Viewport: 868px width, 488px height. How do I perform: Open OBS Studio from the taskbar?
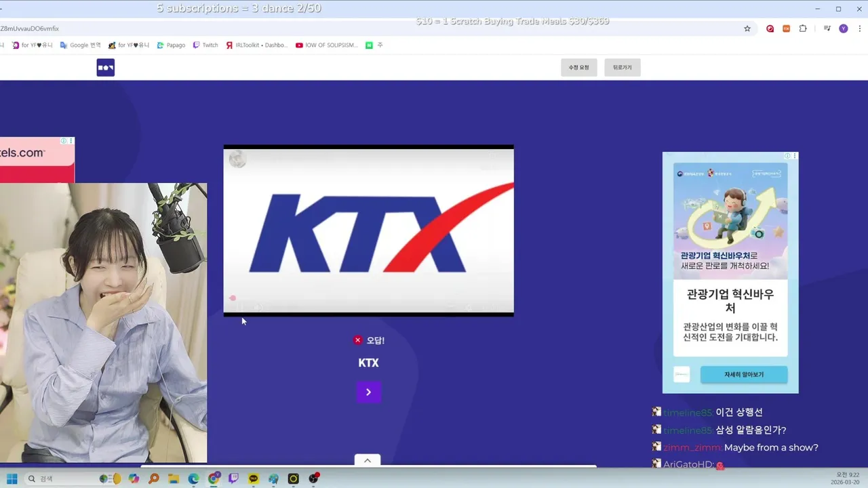click(x=314, y=479)
